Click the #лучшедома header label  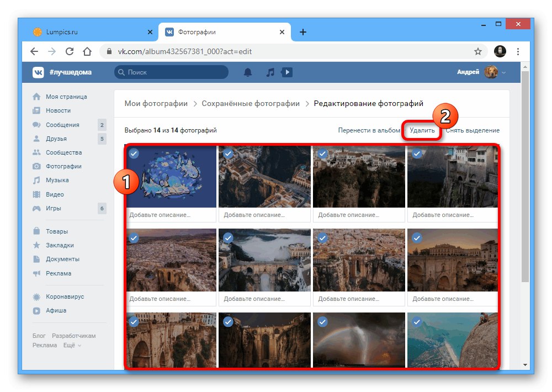coord(71,72)
